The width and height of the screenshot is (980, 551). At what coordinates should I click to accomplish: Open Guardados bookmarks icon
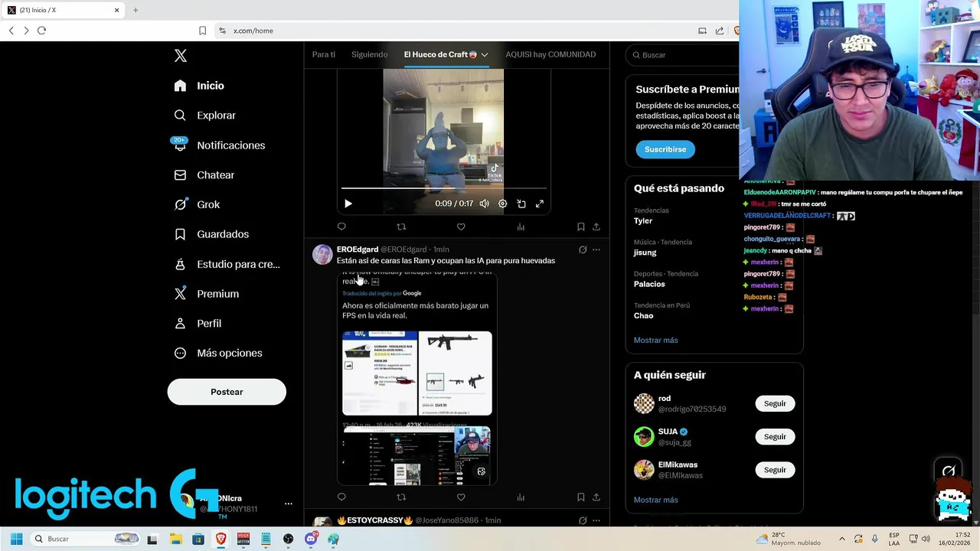(180, 234)
